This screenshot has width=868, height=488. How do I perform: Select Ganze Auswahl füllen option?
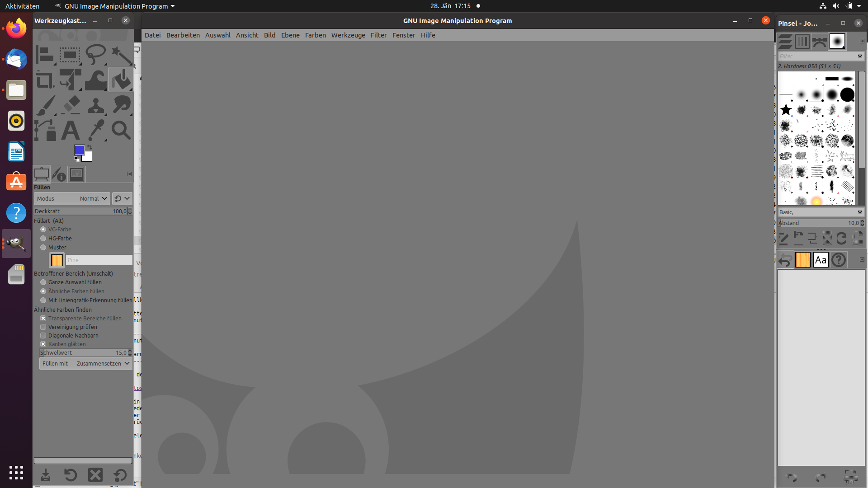pos(43,282)
